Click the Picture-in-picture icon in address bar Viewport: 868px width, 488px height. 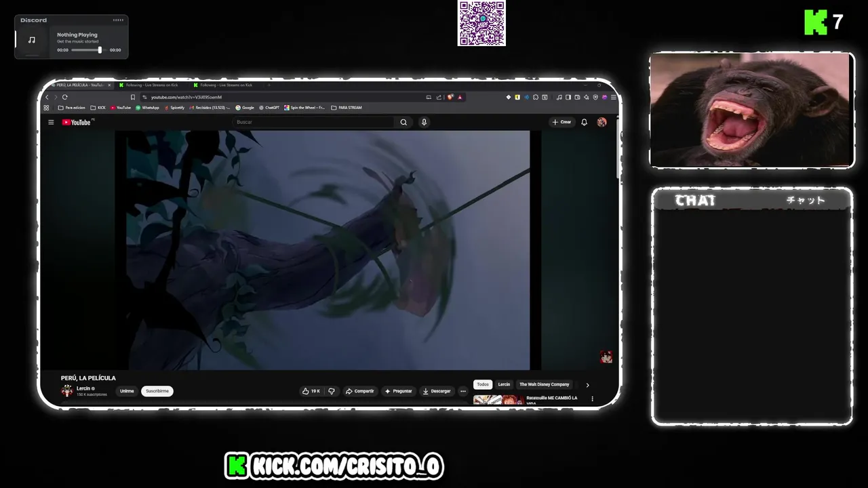pyautogui.click(x=429, y=97)
